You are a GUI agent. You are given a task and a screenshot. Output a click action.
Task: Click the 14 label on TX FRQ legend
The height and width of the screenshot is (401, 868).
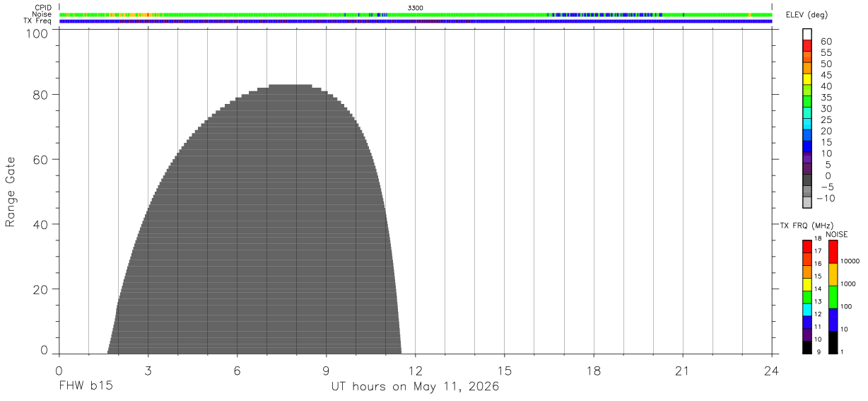coord(817,289)
